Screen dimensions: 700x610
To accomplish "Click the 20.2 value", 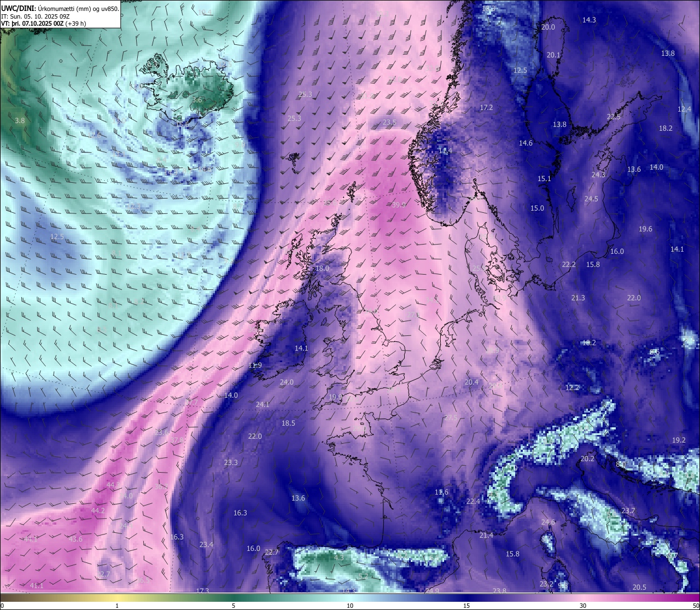I will (x=587, y=459).
